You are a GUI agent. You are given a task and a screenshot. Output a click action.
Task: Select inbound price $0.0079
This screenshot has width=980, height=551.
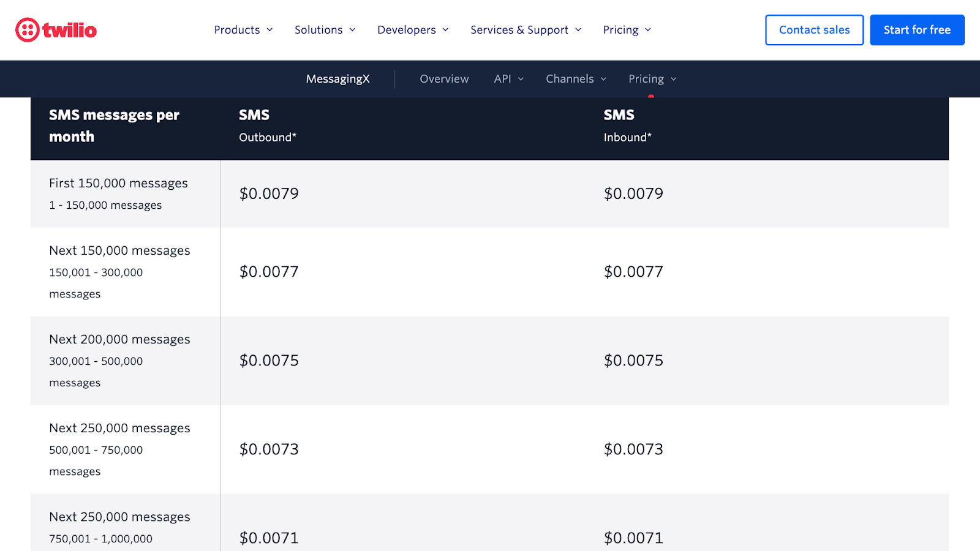633,193
